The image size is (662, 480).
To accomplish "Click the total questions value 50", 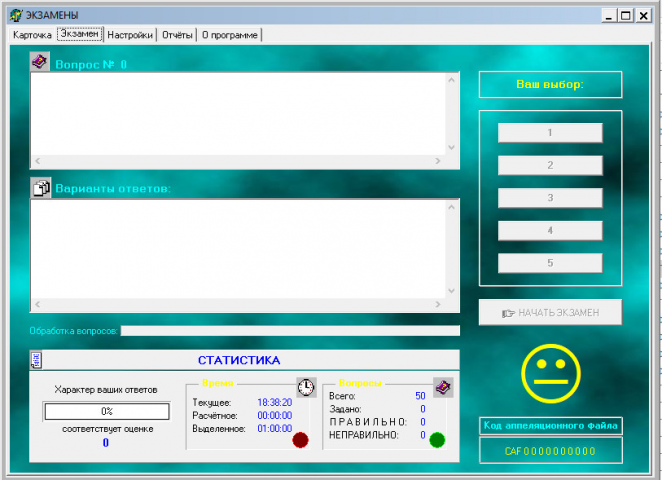I will (x=420, y=396).
